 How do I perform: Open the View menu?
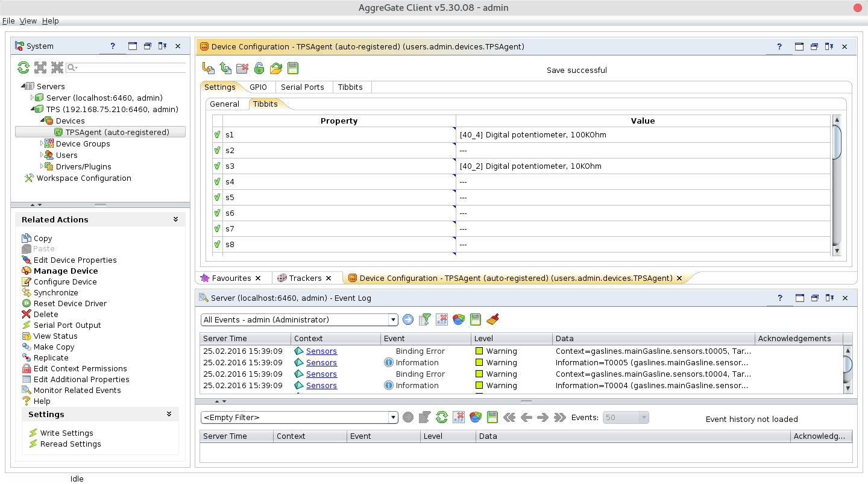tap(28, 20)
